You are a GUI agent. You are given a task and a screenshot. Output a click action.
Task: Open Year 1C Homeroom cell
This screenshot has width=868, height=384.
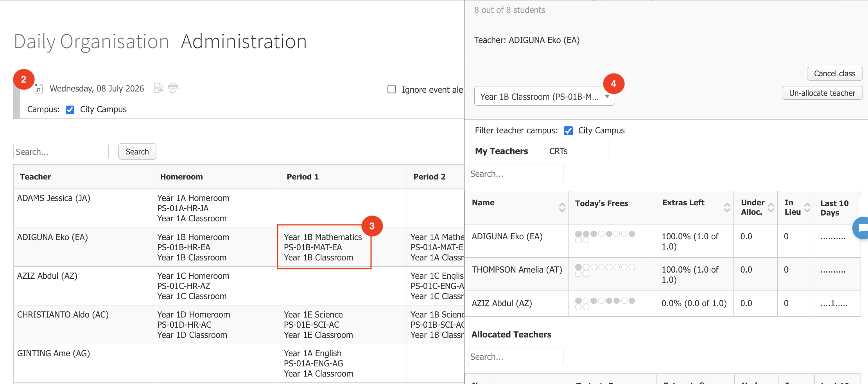[217, 286]
